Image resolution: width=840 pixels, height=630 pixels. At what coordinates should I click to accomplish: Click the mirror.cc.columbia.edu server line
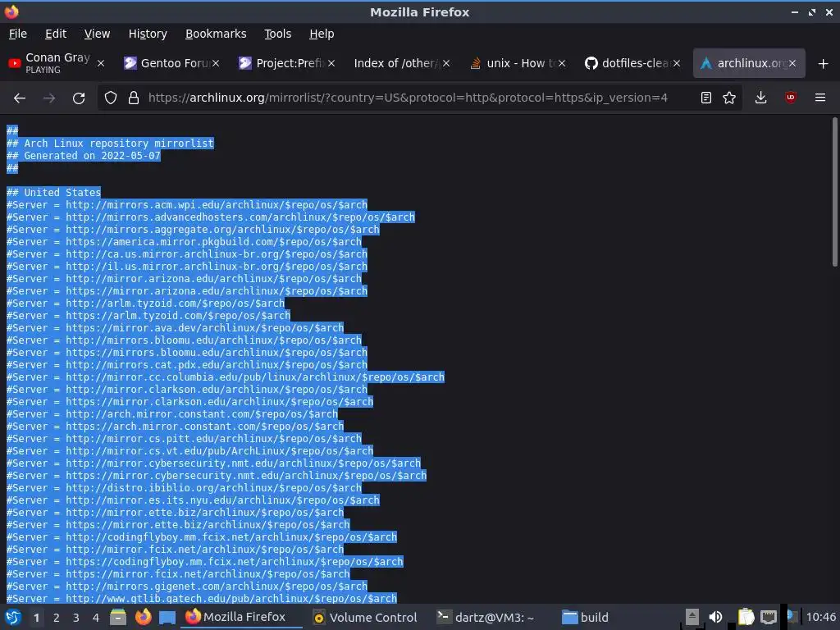[226, 377]
